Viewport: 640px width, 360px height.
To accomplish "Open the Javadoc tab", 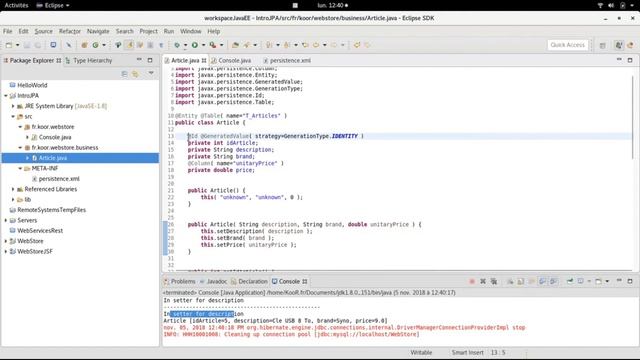I will [213, 281].
